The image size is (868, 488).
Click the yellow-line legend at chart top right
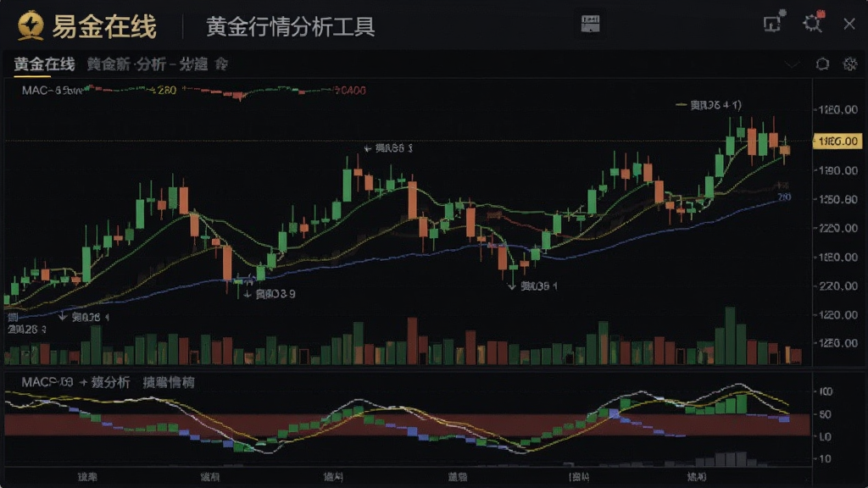tap(709, 104)
